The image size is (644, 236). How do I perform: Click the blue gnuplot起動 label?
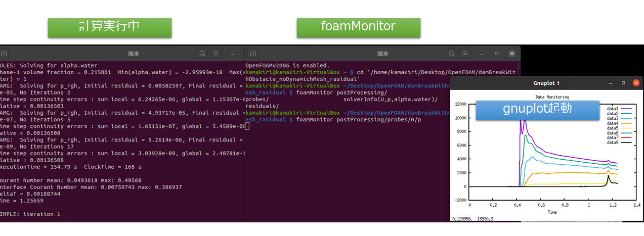point(537,109)
